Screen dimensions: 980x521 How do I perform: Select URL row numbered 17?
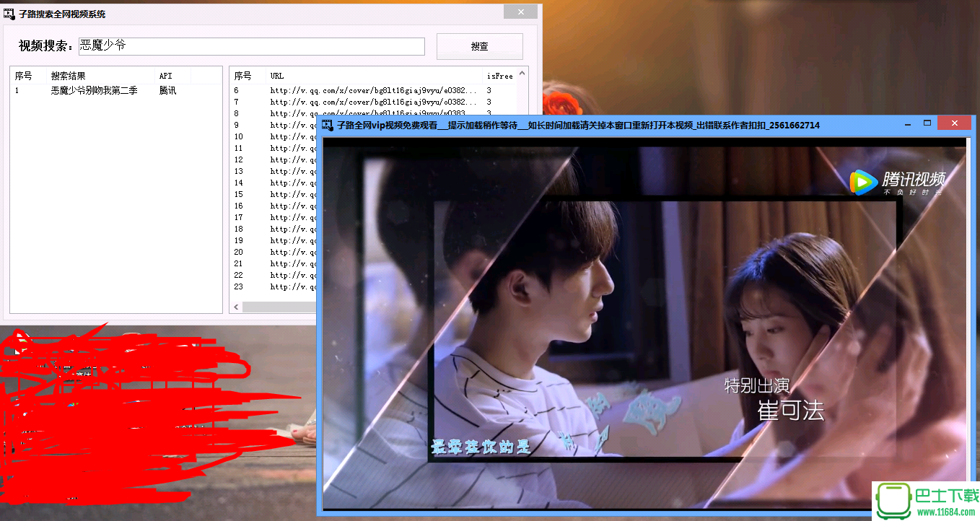[x=274, y=217]
